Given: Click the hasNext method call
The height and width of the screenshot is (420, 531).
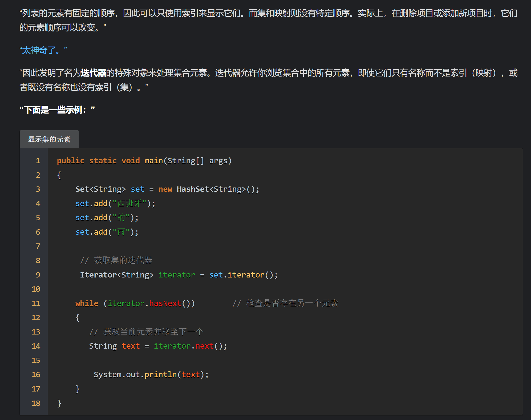Looking at the screenshot, I should (165, 303).
